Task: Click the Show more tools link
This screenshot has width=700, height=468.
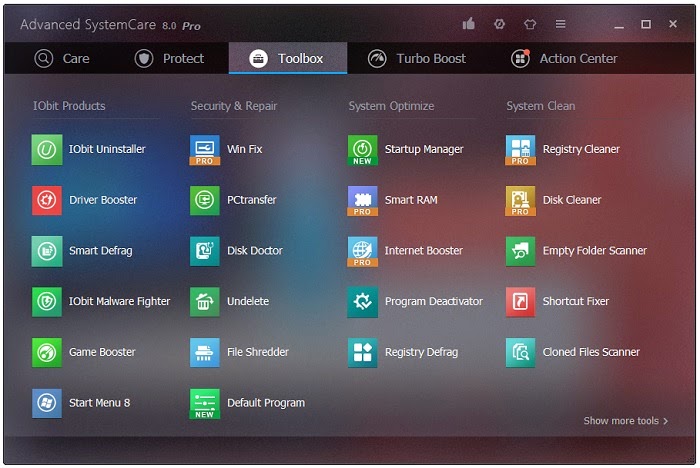Action: tap(626, 421)
